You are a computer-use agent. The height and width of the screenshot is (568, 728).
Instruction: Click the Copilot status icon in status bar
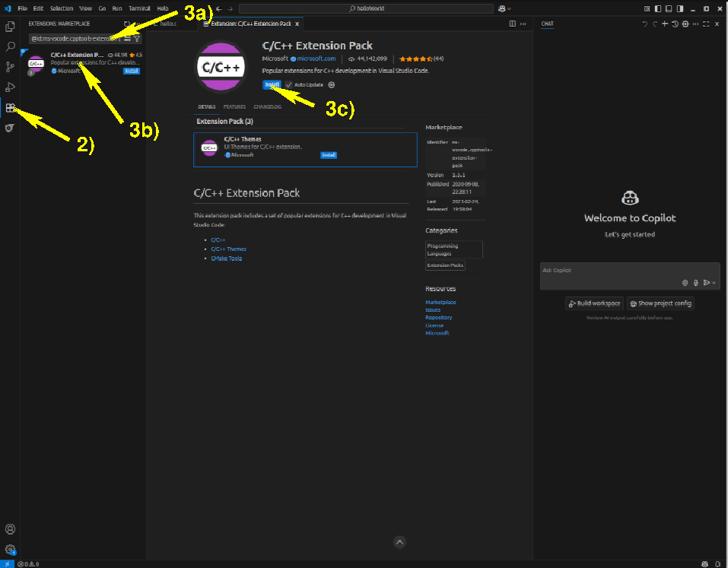[x=704, y=564]
